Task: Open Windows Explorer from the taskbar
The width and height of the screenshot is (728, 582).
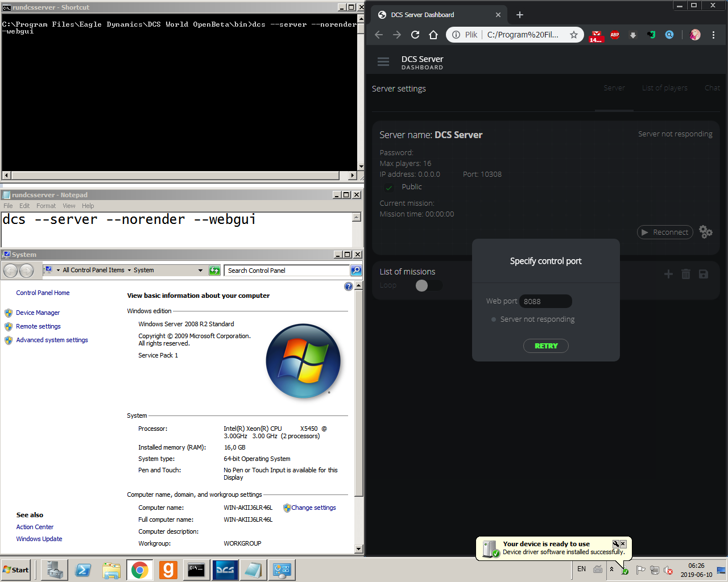Action: [x=111, y=569]
